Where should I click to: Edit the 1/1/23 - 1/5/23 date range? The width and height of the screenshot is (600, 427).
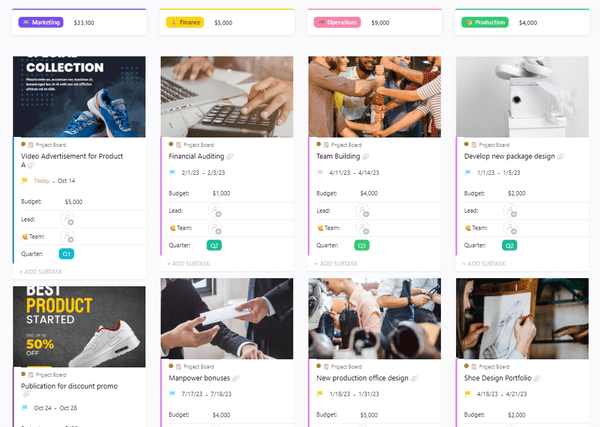pyautogui.click(x=499, y=173)
